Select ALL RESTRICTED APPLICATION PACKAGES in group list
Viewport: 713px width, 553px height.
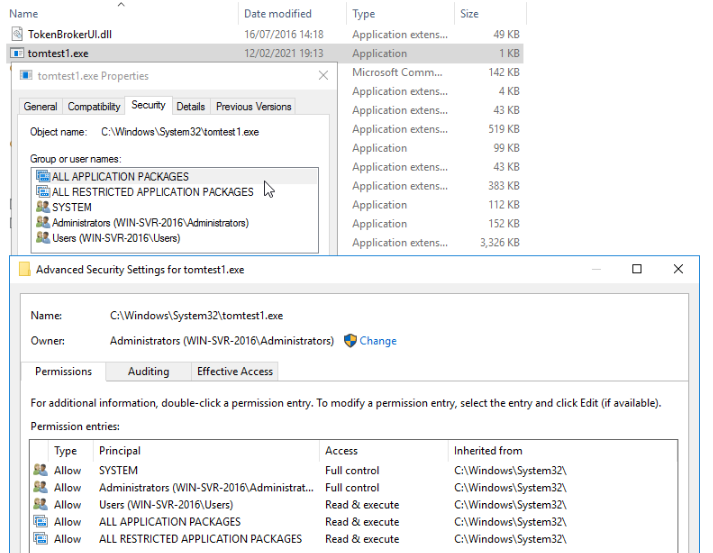pos(152,192)
